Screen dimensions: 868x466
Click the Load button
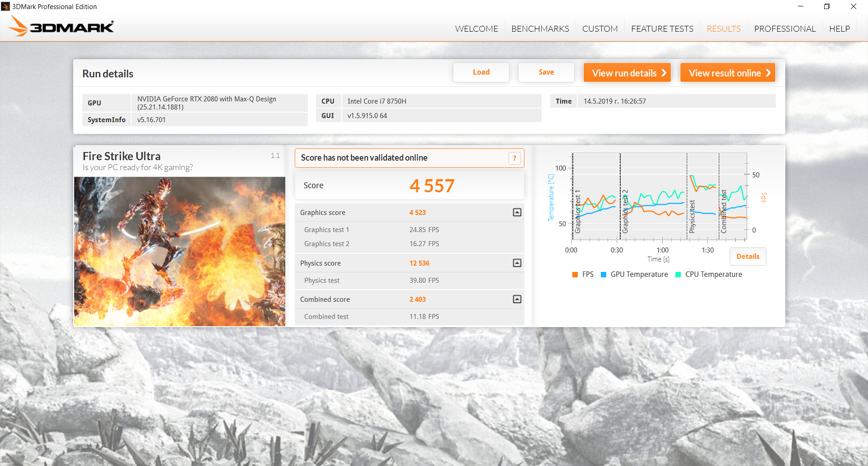pyautogui.click(x=481, y=72)
